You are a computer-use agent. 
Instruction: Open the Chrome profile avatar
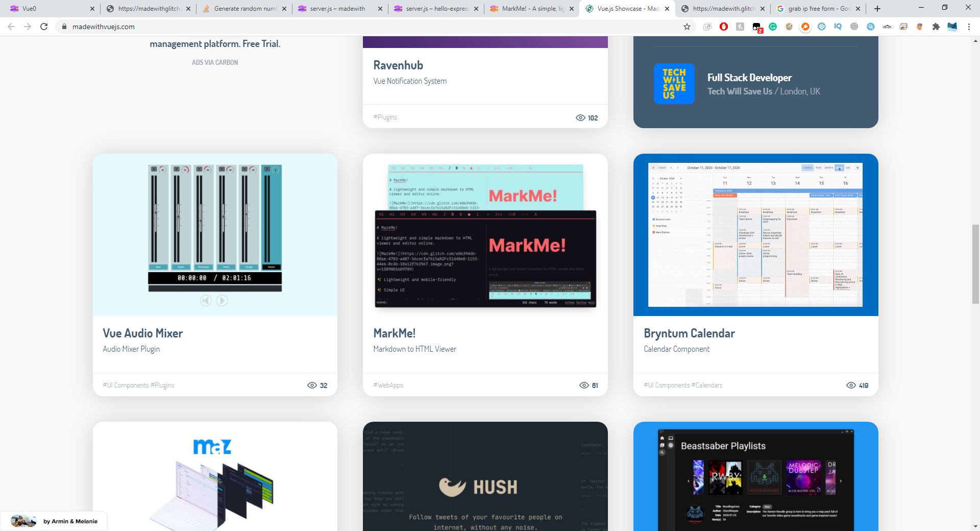click(952, 27)
